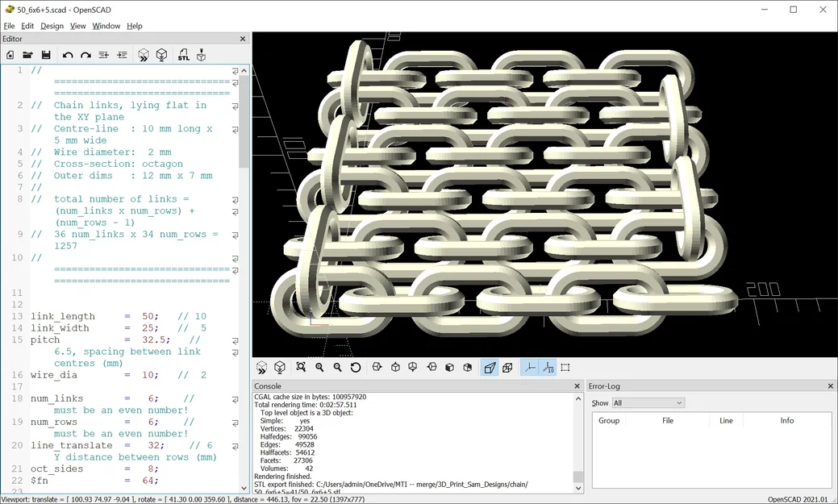This screenshot has height=504, width=838.
Task: Zoom out of the 3D view
Action: click(337, 367)
